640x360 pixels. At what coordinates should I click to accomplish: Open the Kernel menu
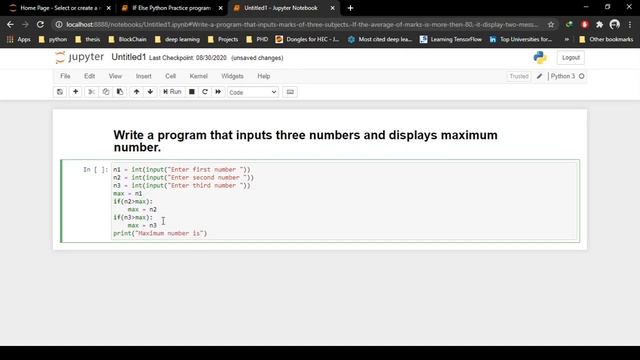click(198, 76)
